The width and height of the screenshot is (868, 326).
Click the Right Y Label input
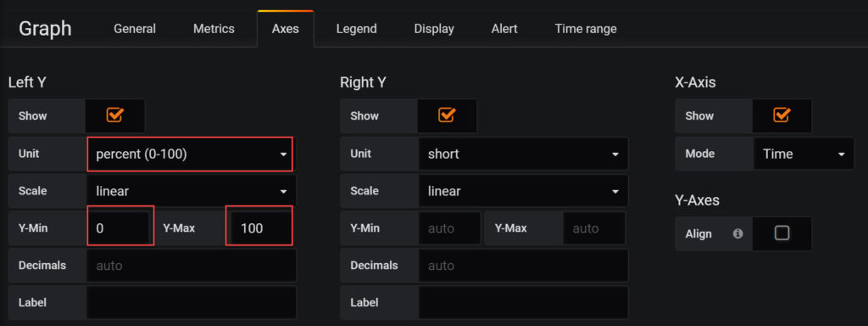point(523,303)
